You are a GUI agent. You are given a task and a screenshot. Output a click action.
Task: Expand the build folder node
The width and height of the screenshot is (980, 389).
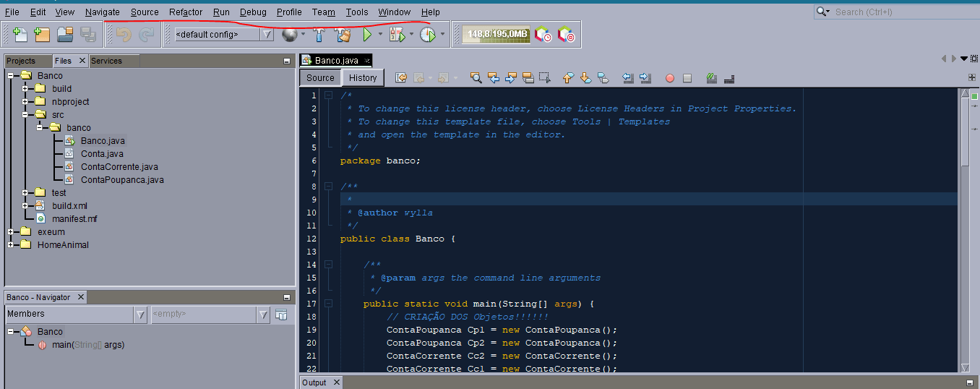[25, 88]
